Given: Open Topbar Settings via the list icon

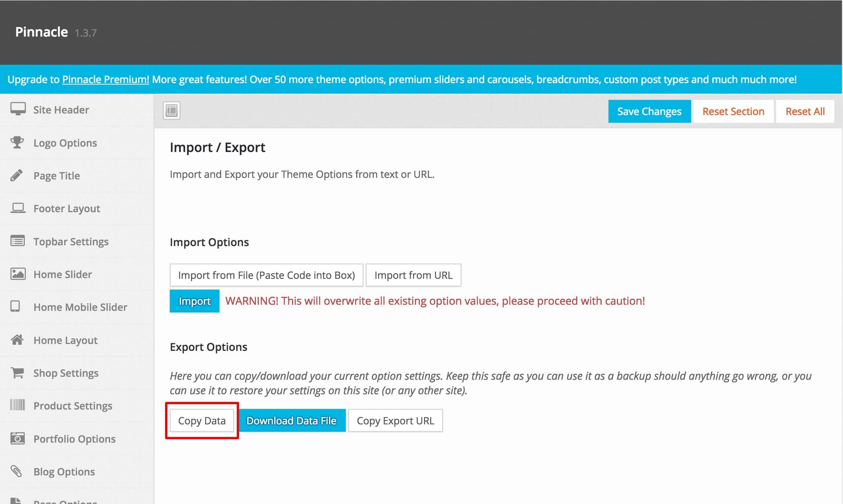Looking at the screenshot, I should coord(18,241).
